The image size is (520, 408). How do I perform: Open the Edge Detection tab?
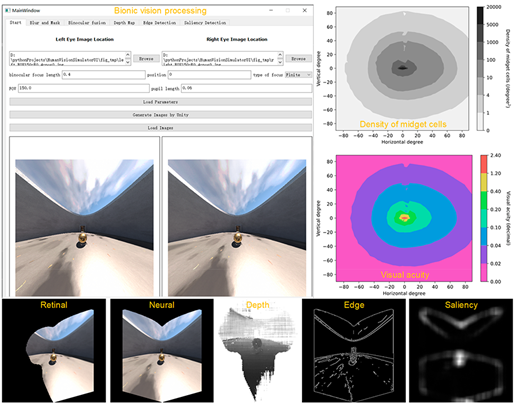pos(159,23)
